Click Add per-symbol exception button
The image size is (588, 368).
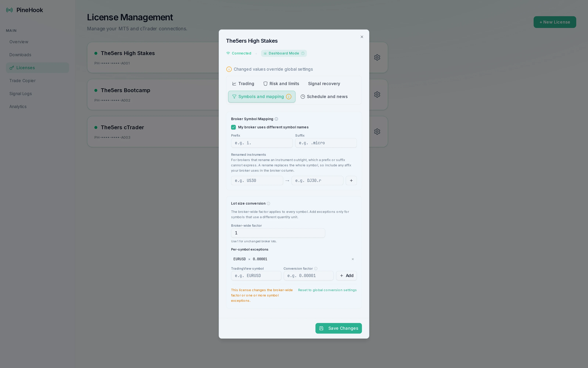click(347, 276)
